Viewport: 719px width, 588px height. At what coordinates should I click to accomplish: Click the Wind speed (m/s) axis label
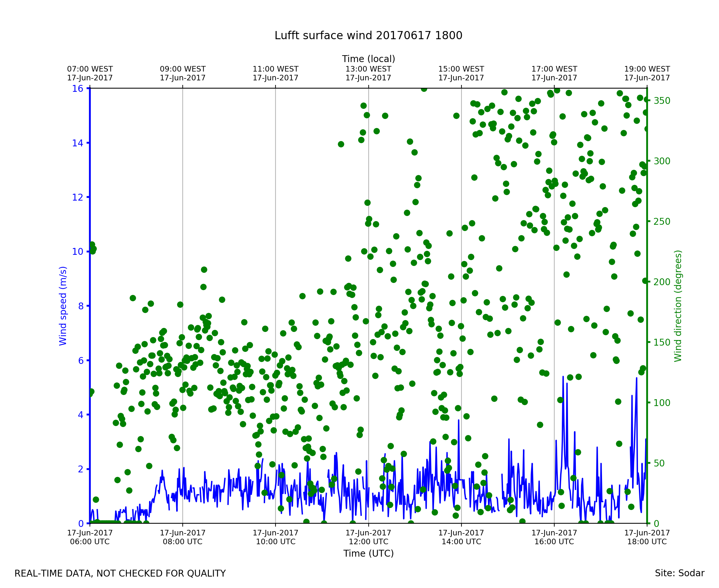click(x=63, y=306)
